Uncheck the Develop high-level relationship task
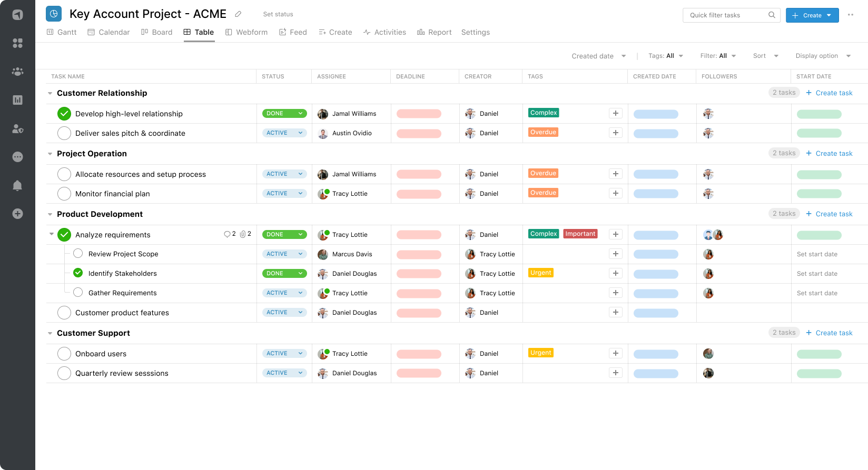Image resolution: width=868 pixels, height=470 pixels. pyautogui.click(x=64, y=113)
